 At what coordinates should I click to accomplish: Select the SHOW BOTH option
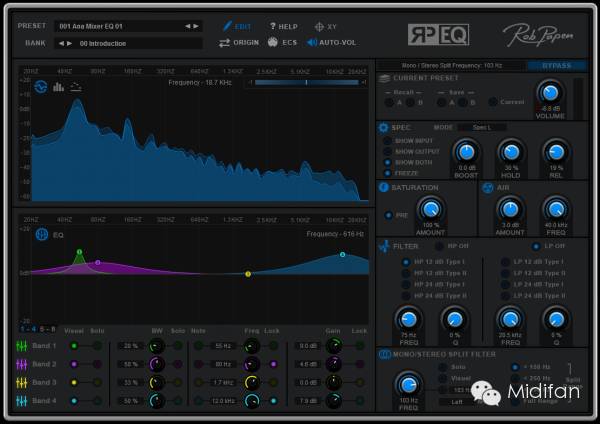(387, 162)
